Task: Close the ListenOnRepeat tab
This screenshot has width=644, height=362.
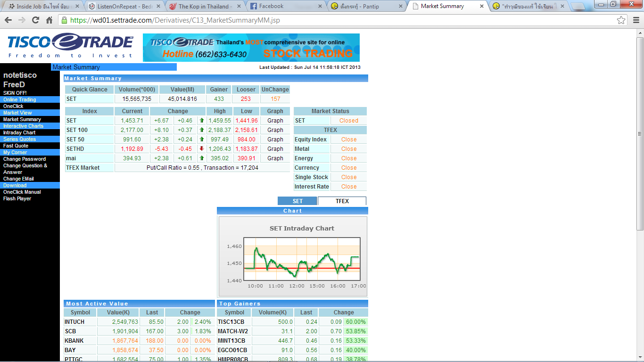Action: [x=158, y=7]
